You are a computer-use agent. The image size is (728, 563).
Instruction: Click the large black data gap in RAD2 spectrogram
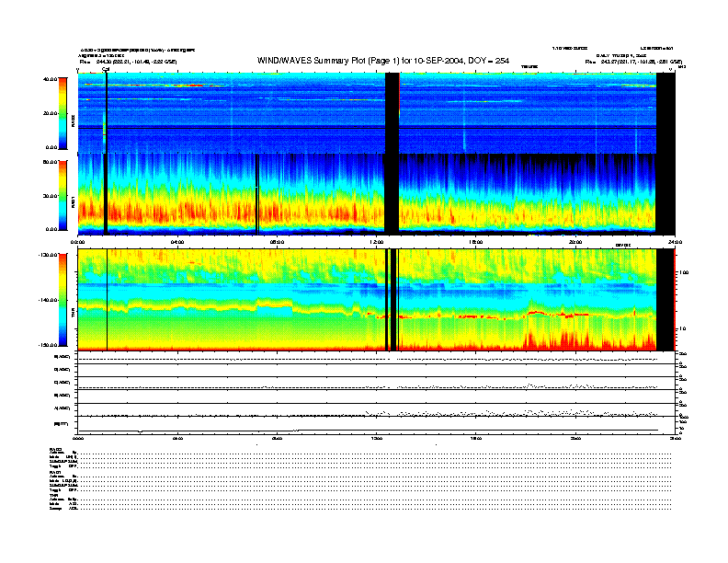[x=392, y=112]
